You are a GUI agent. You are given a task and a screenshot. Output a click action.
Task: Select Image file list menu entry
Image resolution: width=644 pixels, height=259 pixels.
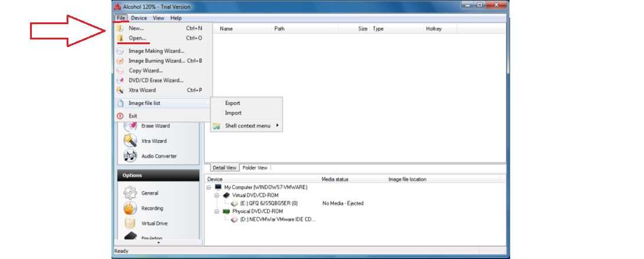(163, 103)
